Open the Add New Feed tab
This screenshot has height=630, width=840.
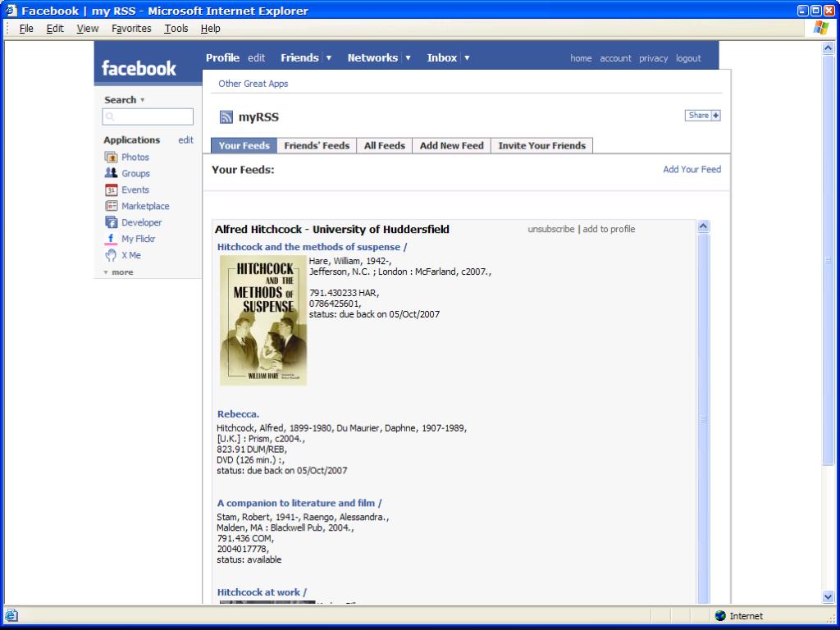click(x=452, y=146)
